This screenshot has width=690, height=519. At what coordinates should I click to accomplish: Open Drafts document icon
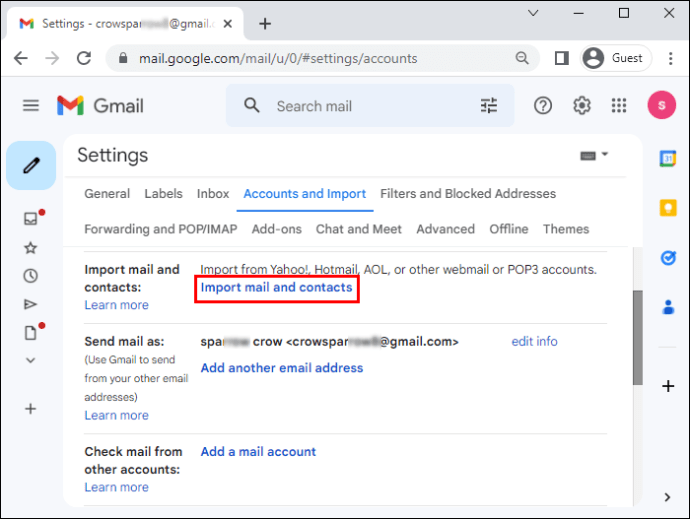pos(30,333)
